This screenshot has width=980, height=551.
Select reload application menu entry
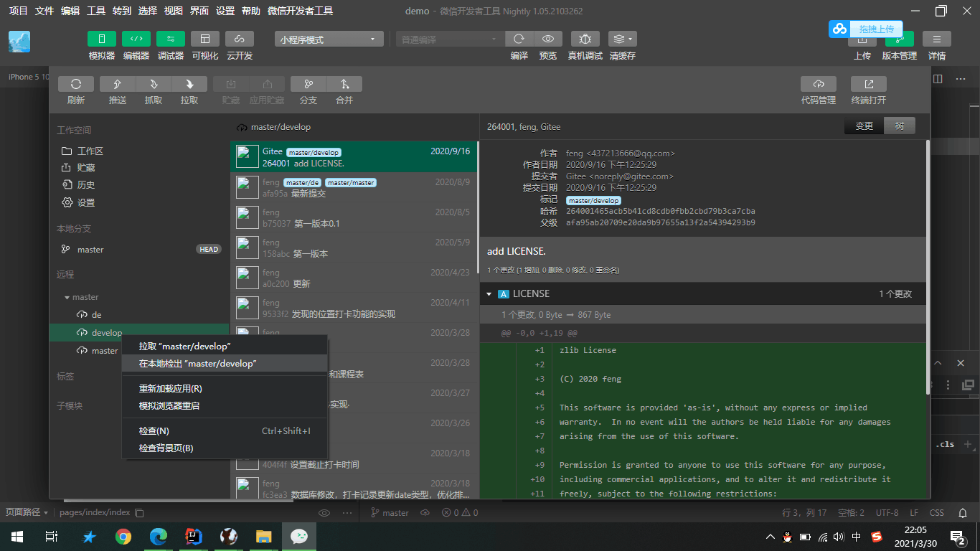225,388
